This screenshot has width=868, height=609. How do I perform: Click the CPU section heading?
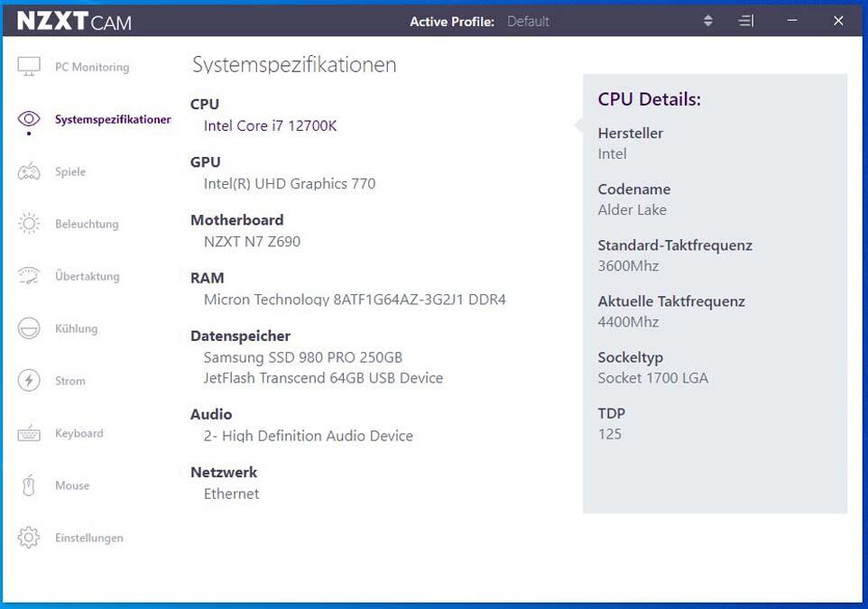pos(205,104)
